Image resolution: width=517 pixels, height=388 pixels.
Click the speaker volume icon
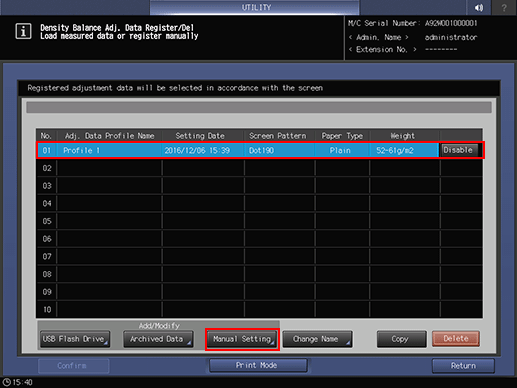coord(479,7)
